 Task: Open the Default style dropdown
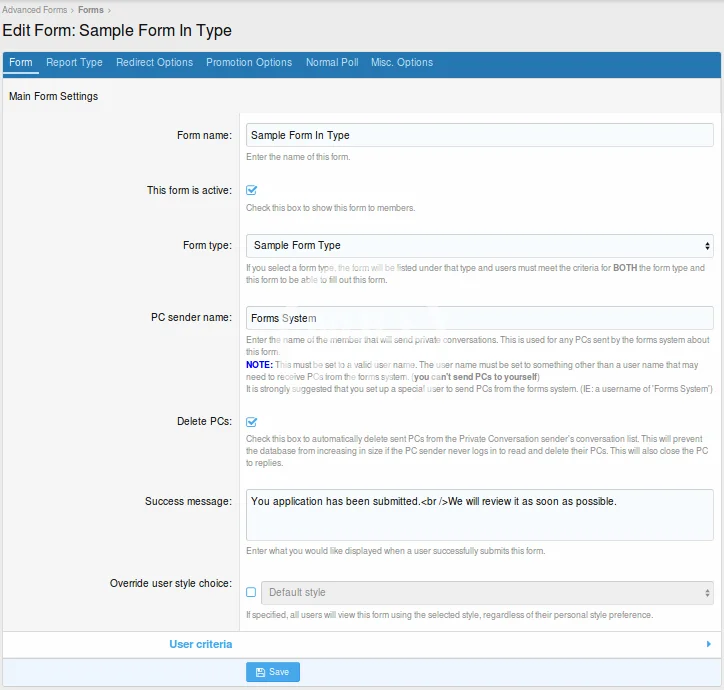[486, 592]
